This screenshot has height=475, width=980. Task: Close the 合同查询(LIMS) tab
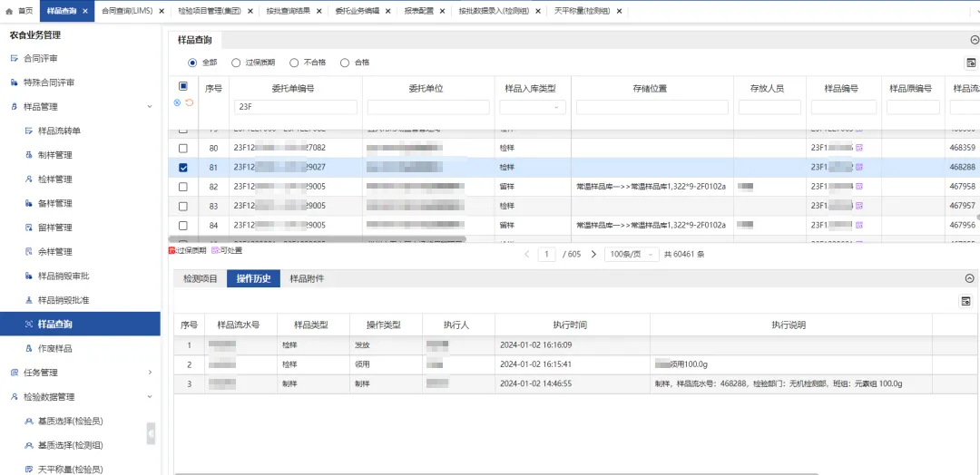(x=162, y=11)
